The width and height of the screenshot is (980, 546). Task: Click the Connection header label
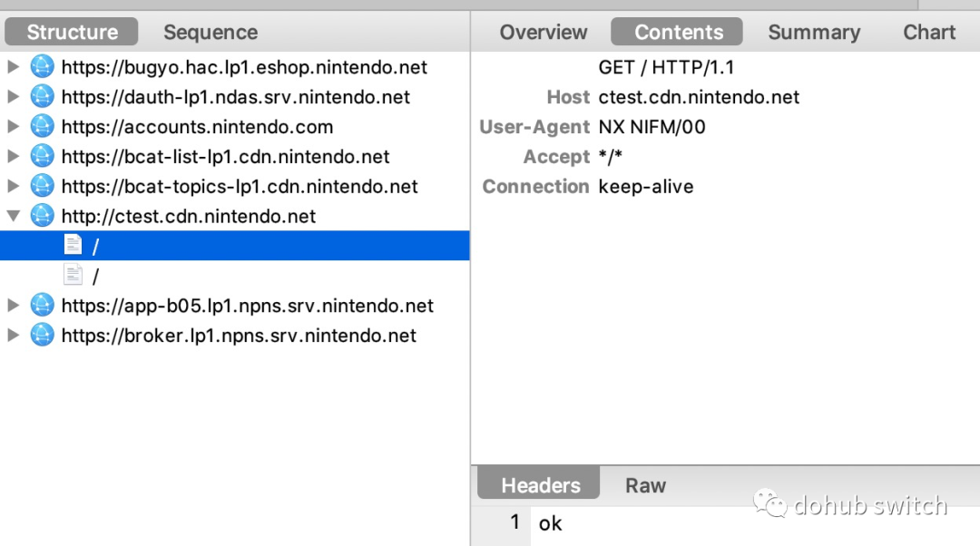(x=535, y=186)
